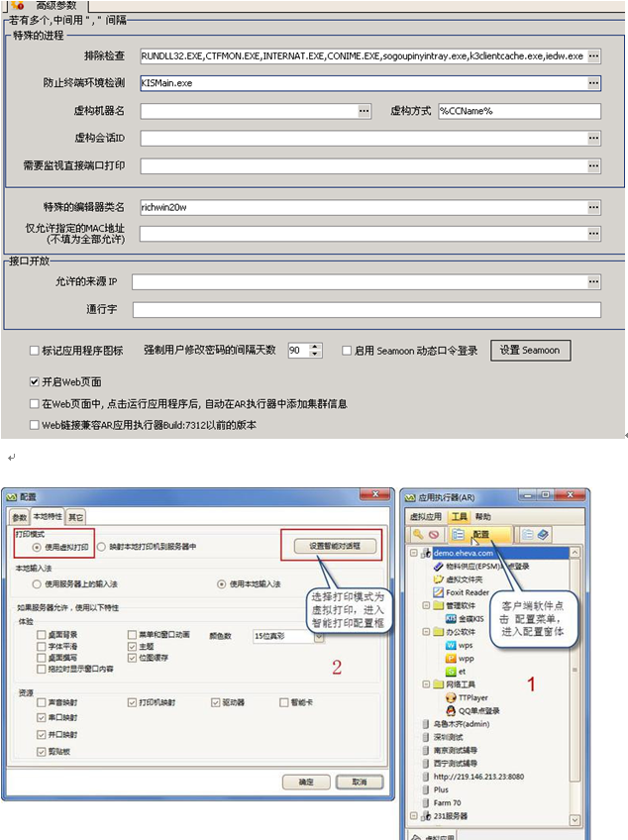Launch the wps application entry
Screen dimensions: 628x840
click(x=460, y=645)
